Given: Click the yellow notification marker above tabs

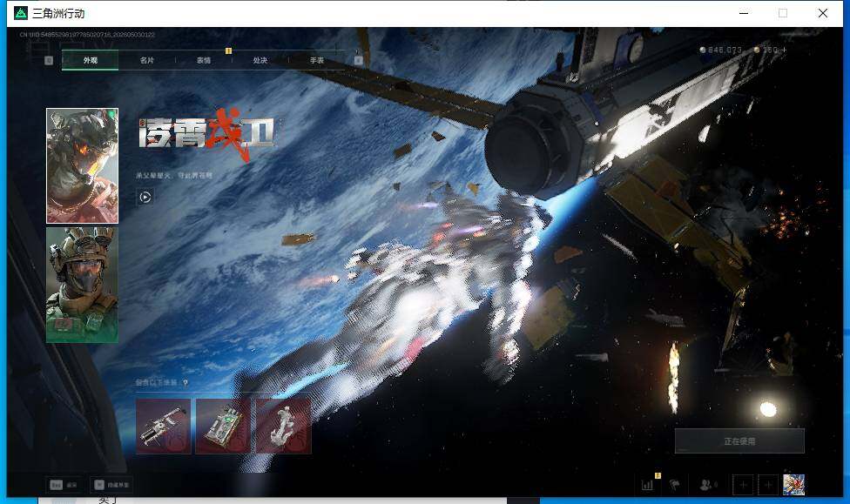Looking at the screenshot, I should 228,51.
